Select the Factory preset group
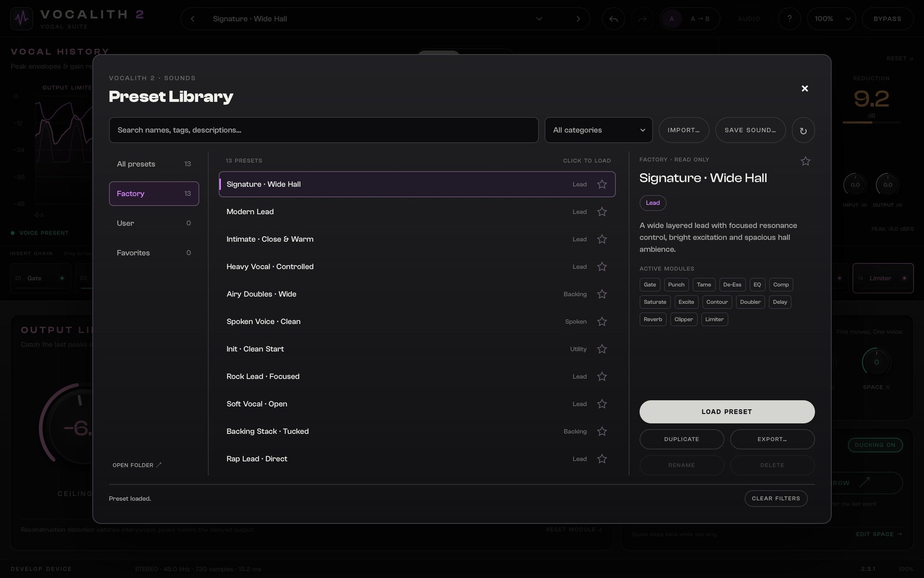924x578 pixels. click(x=154, y=194)
